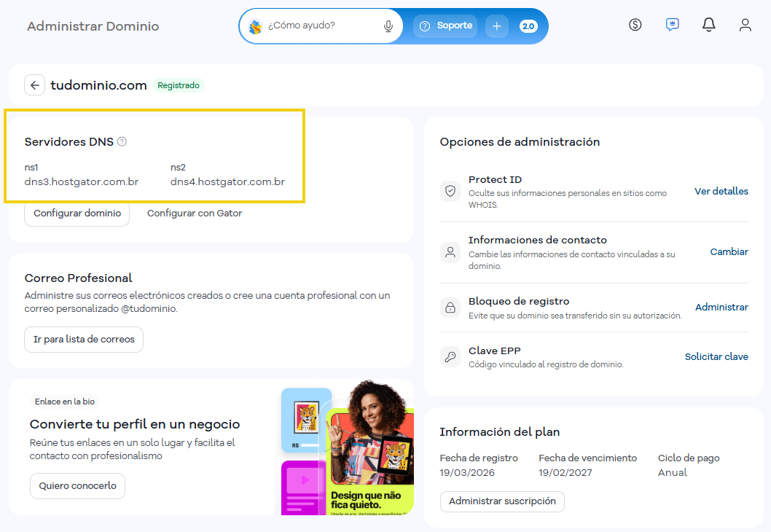
Task: Click the Clave EPP key icon
Action: (x=450, y=357)
